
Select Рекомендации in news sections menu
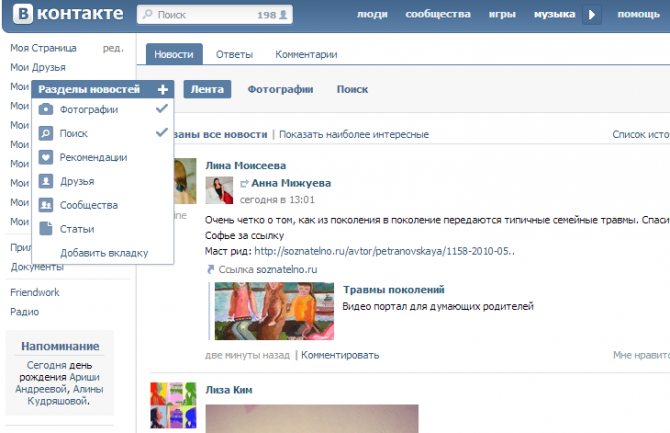tap(103, 157)
